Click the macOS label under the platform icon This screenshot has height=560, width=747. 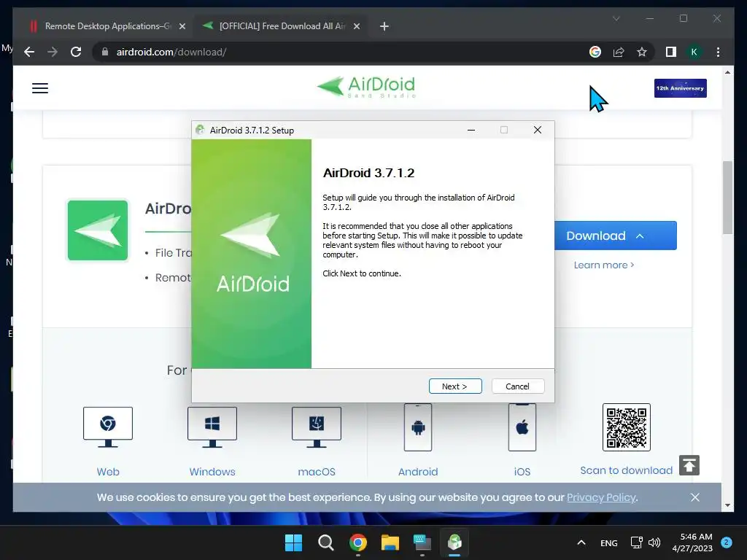tap(317, 472)
